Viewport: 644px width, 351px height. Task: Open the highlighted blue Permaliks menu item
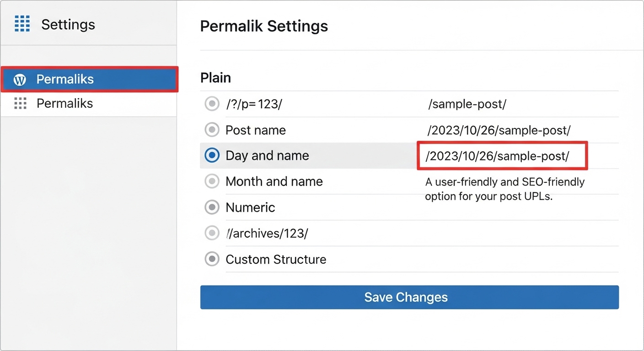pos(89,80)
